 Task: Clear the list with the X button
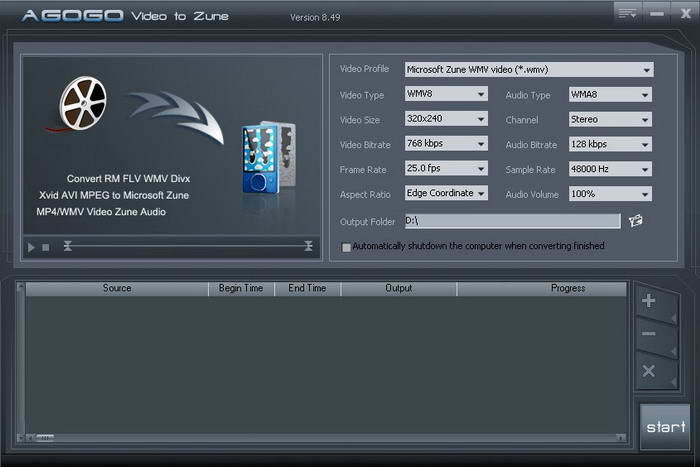coord(649,371)
